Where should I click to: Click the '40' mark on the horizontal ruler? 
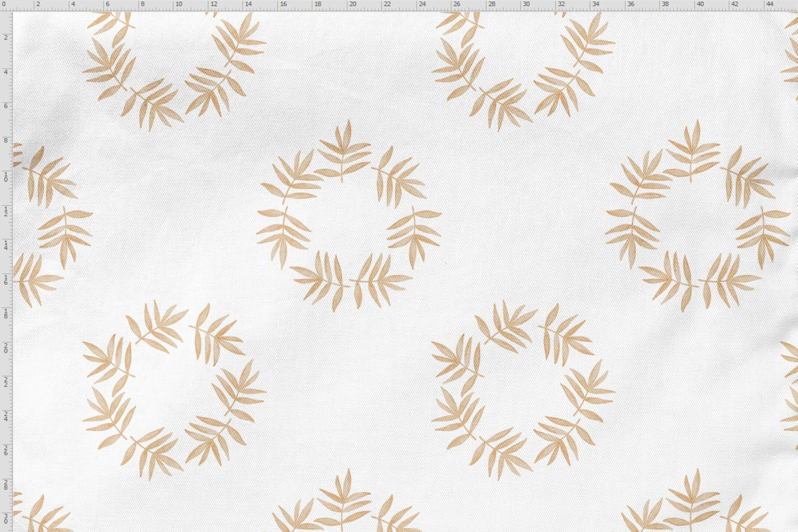click(700, 4)
